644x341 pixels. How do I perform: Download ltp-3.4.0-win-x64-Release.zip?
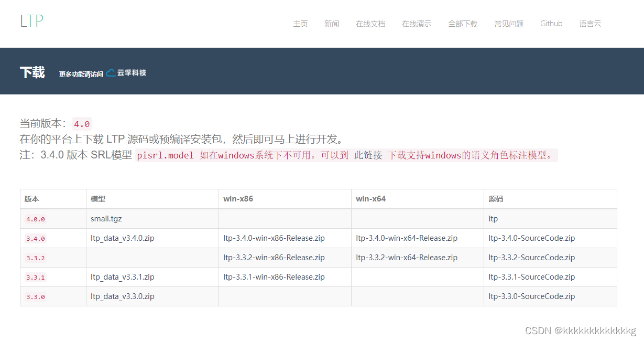(x=407, y=238)
